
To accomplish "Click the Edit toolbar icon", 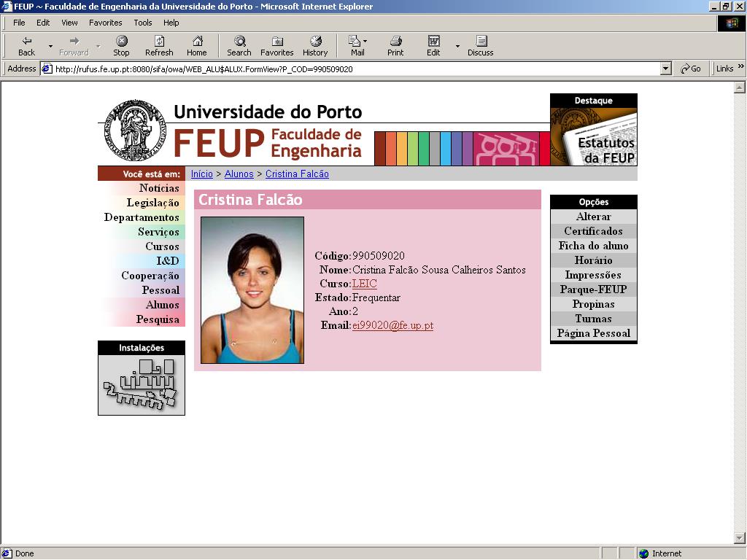I will [x=433, y=41].
